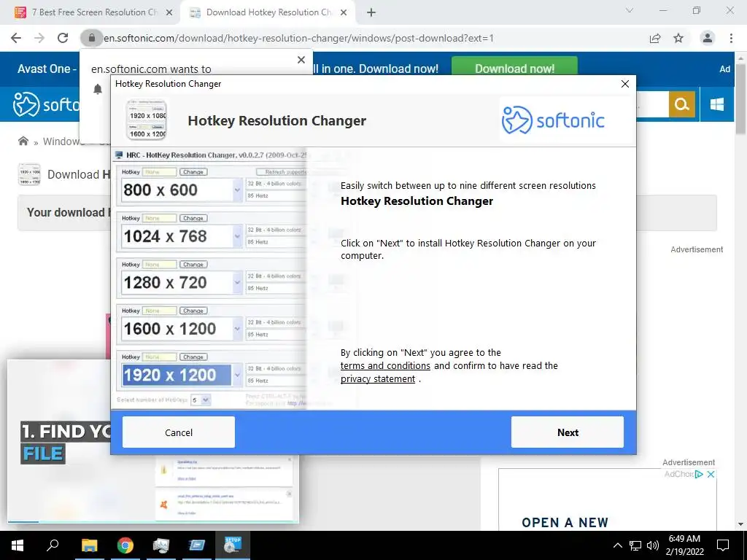The height and width of the screenshot is (560, 747).
Task: Open the setup installer taskbar icon
Action: click(233, 545)
